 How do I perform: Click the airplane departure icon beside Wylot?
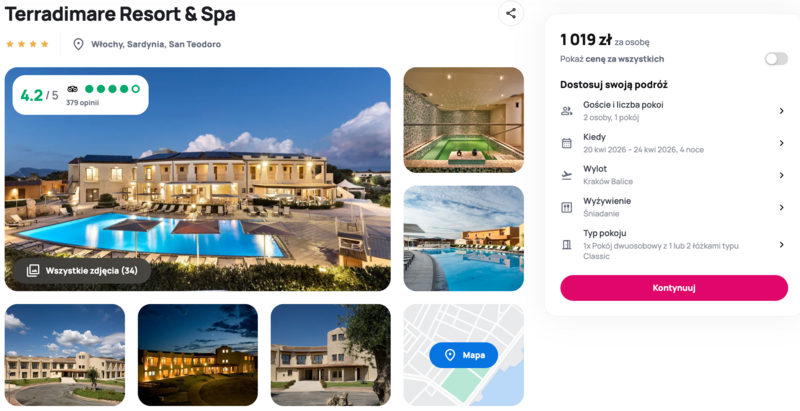pyautogui.click(x=566, y=175)
